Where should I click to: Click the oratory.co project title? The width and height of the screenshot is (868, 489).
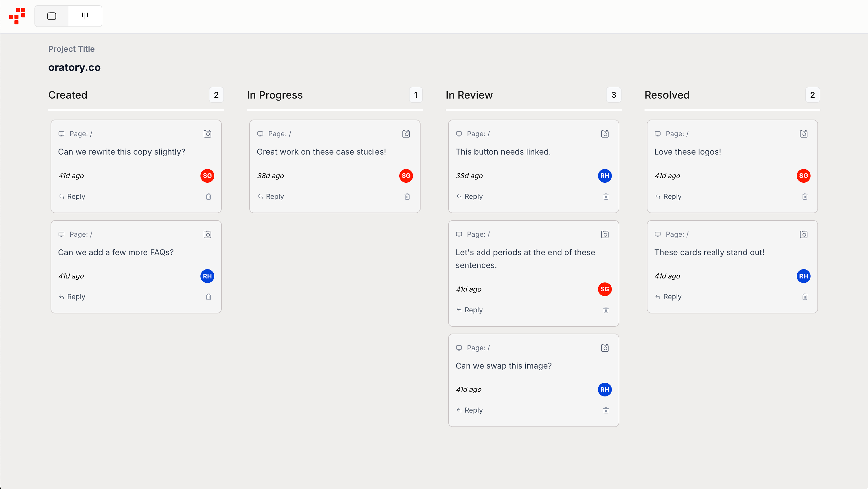75,67
